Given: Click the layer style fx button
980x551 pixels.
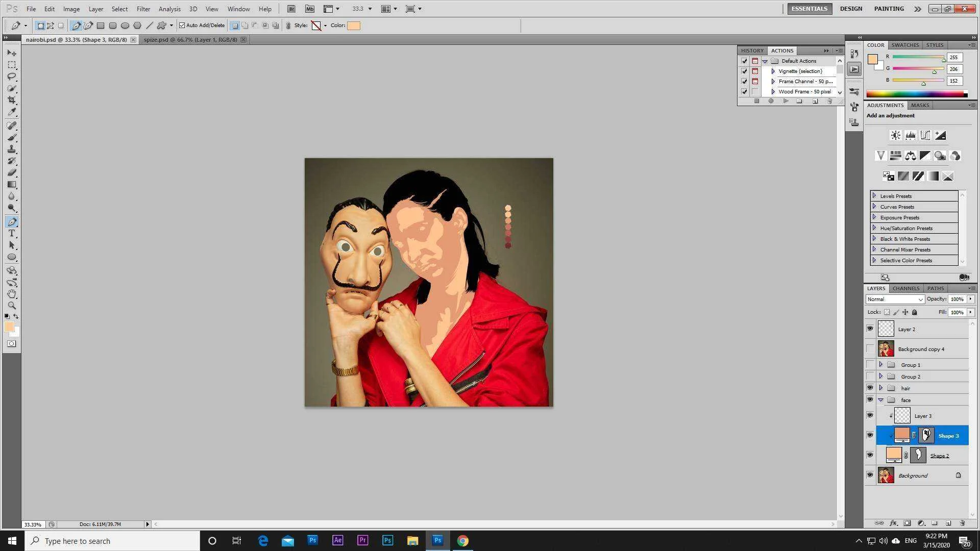Looking at the screenshot, I should (x=893, y=523).
